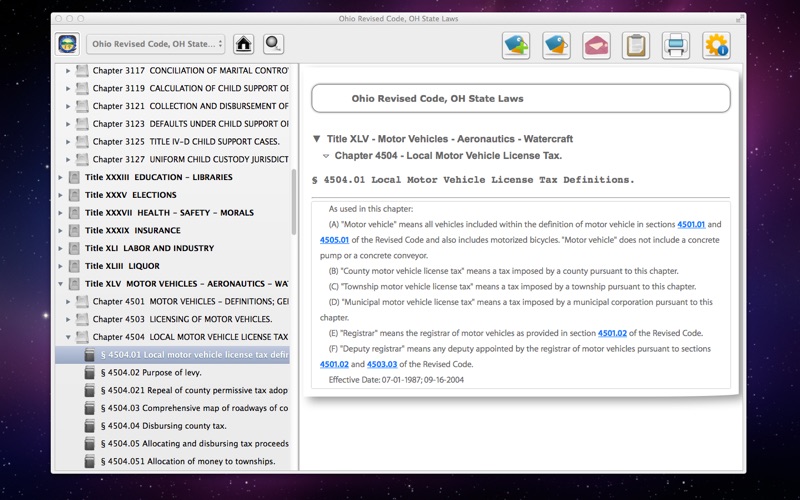The image size is (800, 500).
Task: Expand Chapter 3121 Collection and Disbursement
Action: [68, 106]
